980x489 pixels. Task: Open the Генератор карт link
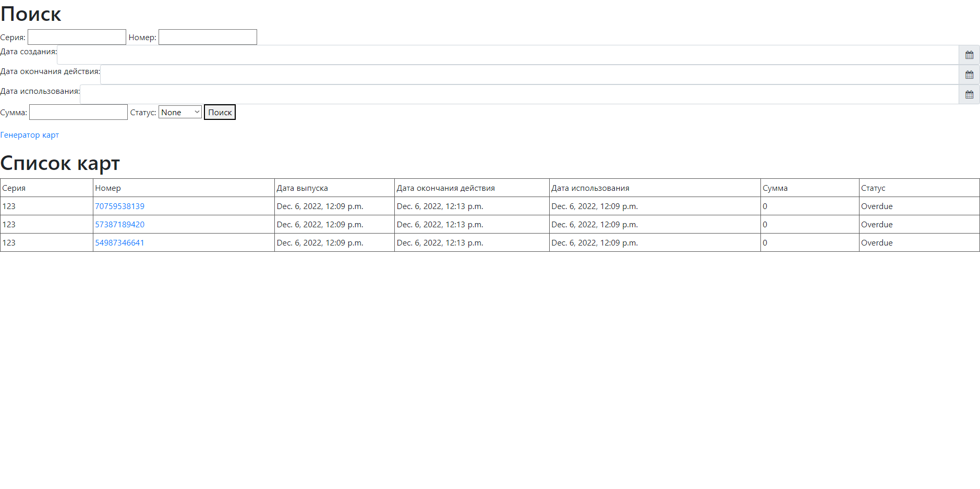[30, 135]
